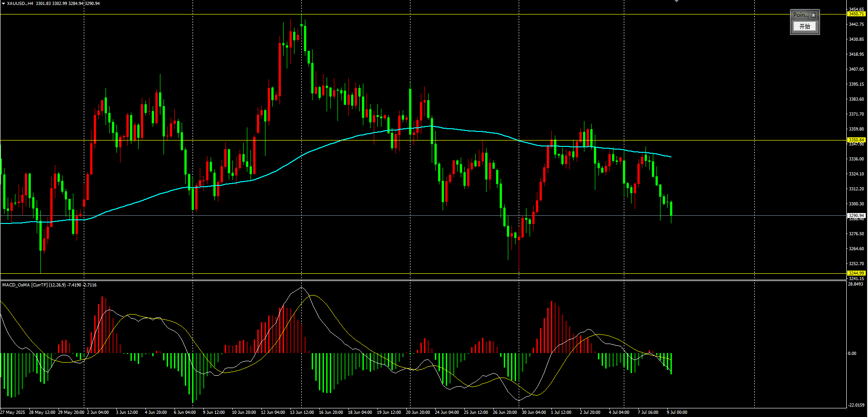
Task: Click the 2 Jun 04:00 time label
Action: (x=98, y=412)
